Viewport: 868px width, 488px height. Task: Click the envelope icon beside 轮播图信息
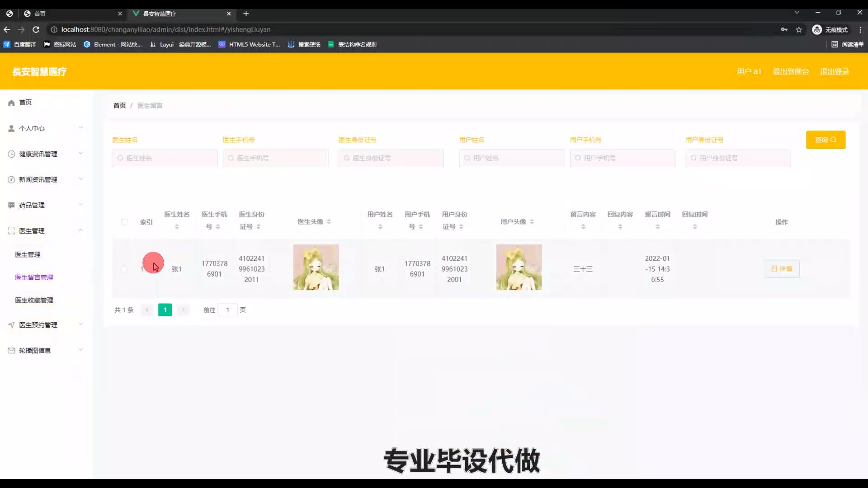(11, 351)
